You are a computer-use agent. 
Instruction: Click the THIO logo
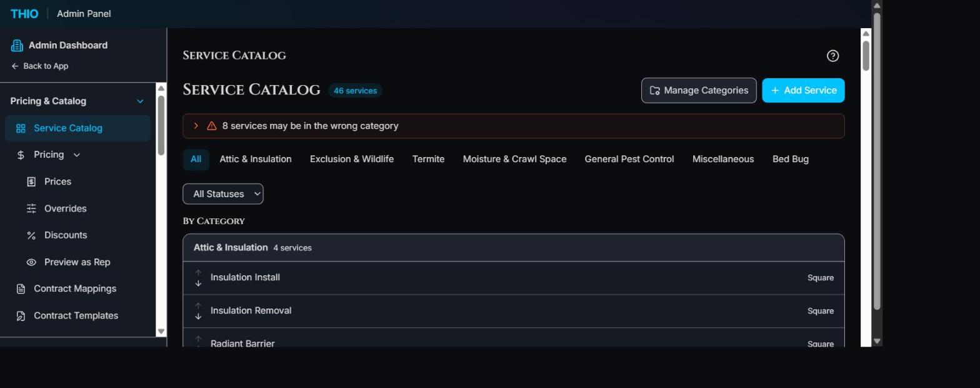tap(24, 14)
